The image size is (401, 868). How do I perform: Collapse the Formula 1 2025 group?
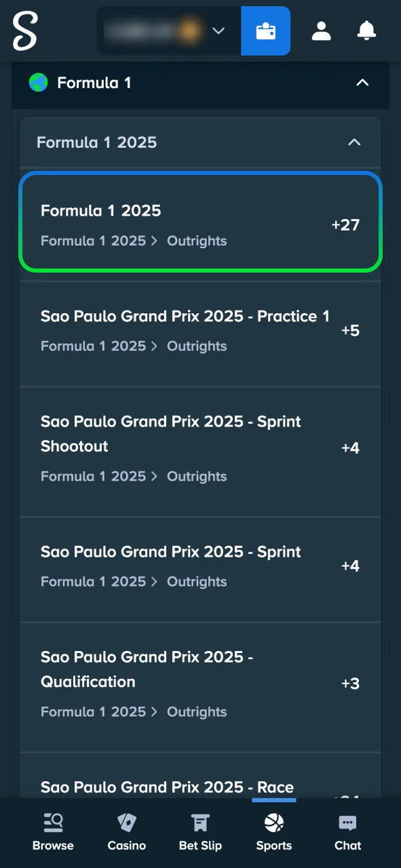[354, 142]
